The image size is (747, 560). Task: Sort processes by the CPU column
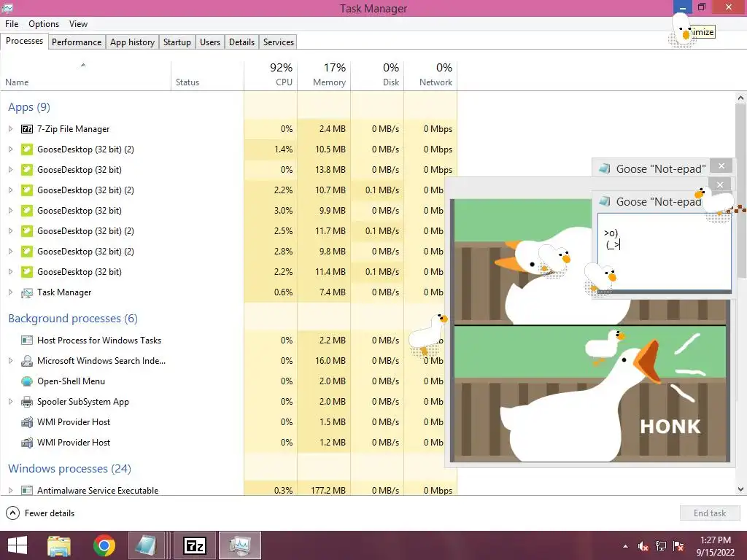[x=271, y=75]
